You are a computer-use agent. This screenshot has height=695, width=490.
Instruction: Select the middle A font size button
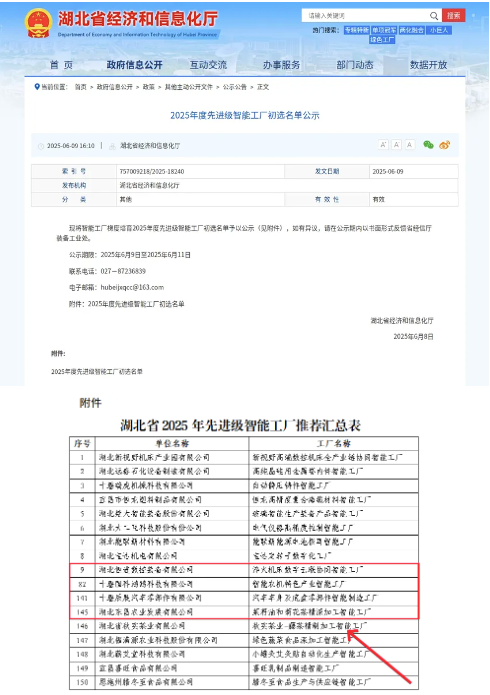(396, 144)
